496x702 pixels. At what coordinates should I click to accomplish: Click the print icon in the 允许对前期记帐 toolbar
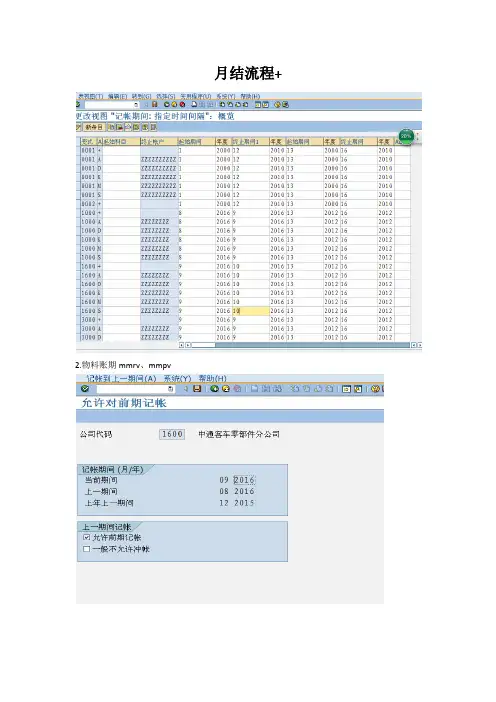254,389
